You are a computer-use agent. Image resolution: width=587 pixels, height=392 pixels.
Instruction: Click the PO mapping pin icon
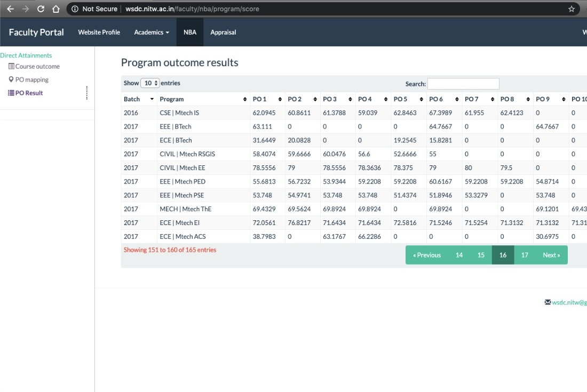[11, 79]
